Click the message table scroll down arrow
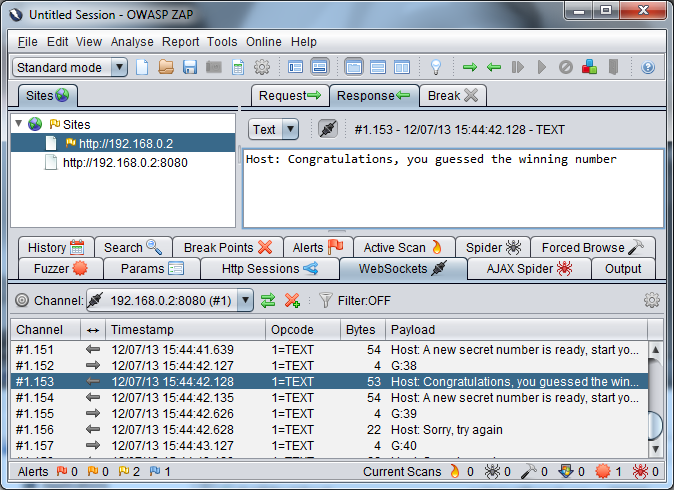674x490 pixels. (656, 449)
